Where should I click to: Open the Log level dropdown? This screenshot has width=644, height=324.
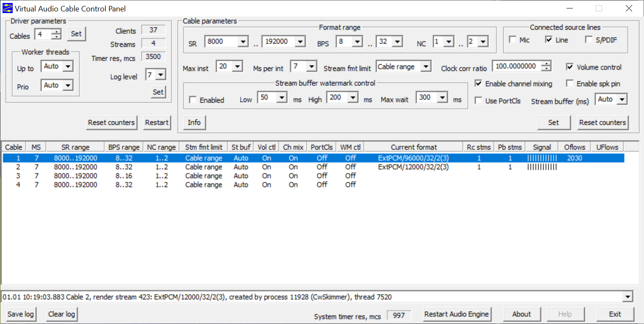(x=160, y=75)
